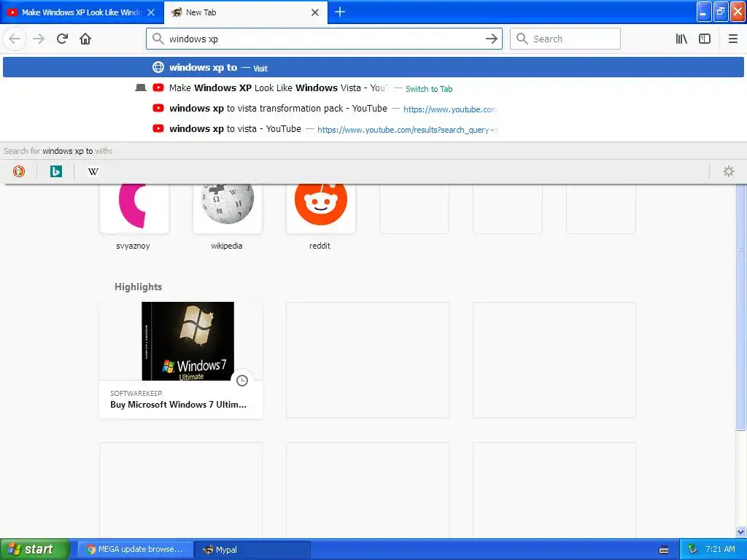747x560 pixels.
Task: Click the magnifier in Search box
Action: (x=522, y=39)
